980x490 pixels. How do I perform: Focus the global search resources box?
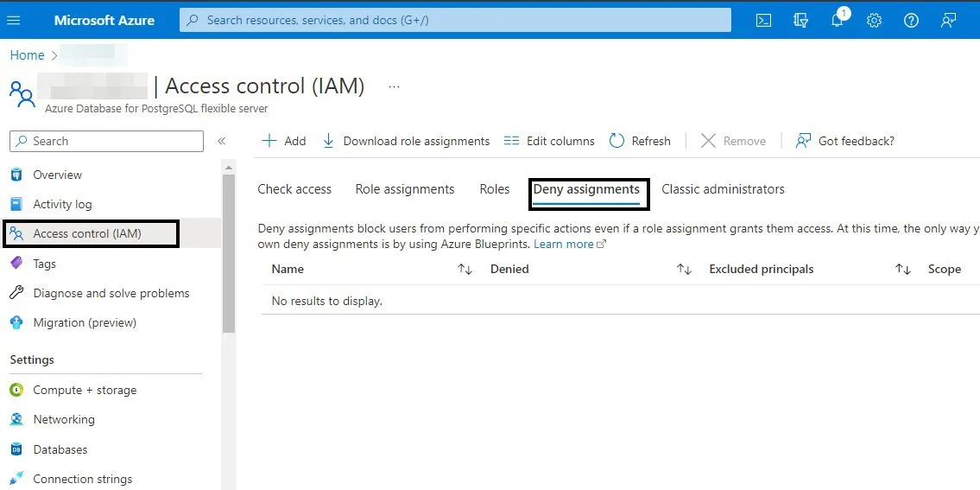coord(455,20)
